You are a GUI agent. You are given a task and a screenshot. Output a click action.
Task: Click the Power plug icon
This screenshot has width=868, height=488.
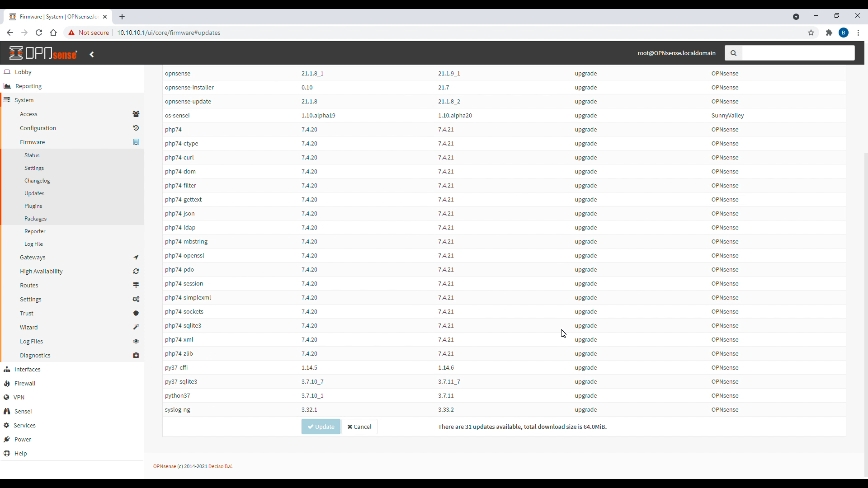coord(7,439)
